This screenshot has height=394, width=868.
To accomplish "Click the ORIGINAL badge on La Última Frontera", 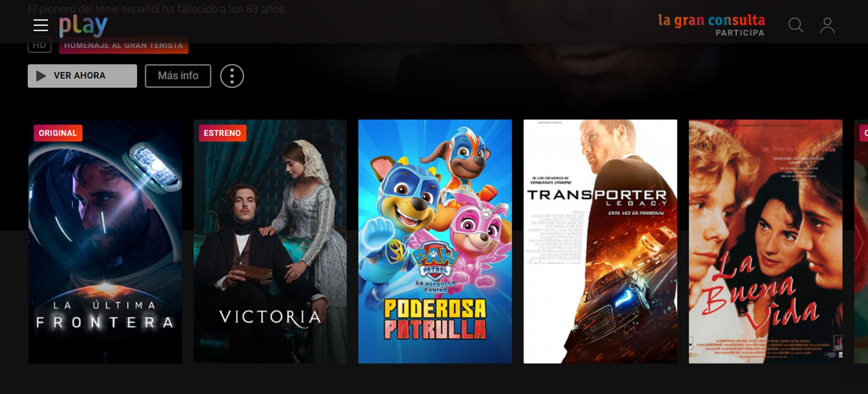I will point(57,133).
